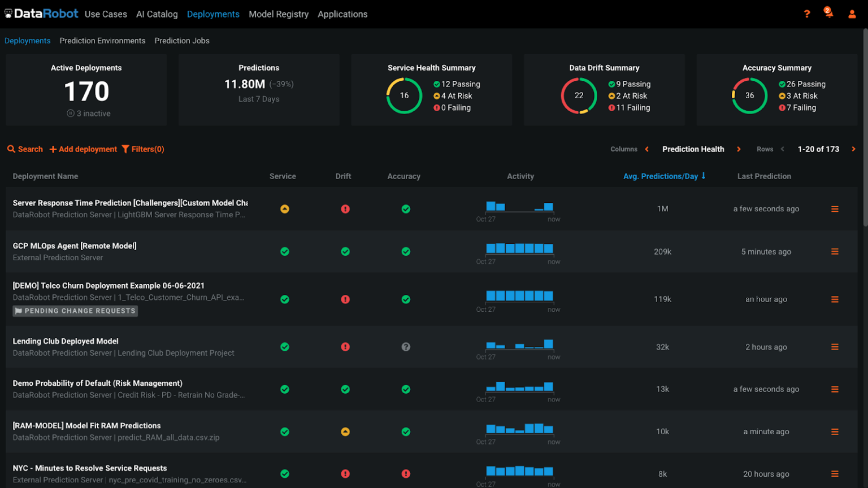868x488 pixels.
Task: Click the red drift alert on Telco Churn deployment
Action: (x=345, y=299)
